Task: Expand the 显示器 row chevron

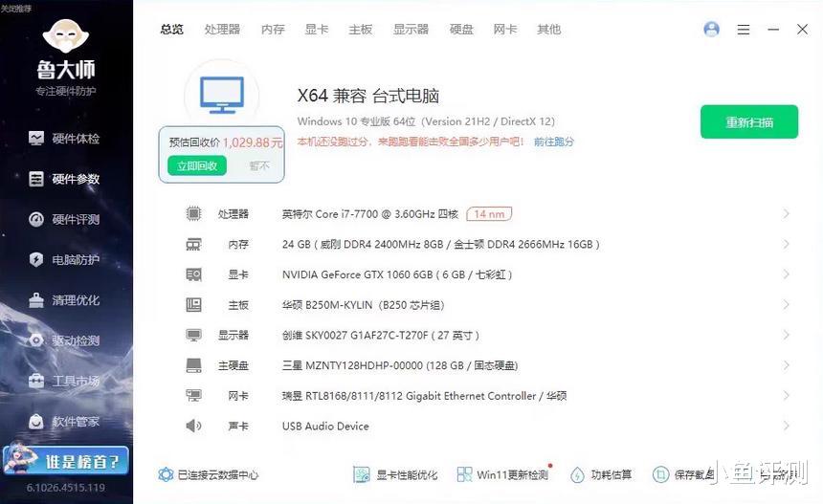Action: (786, 335)
